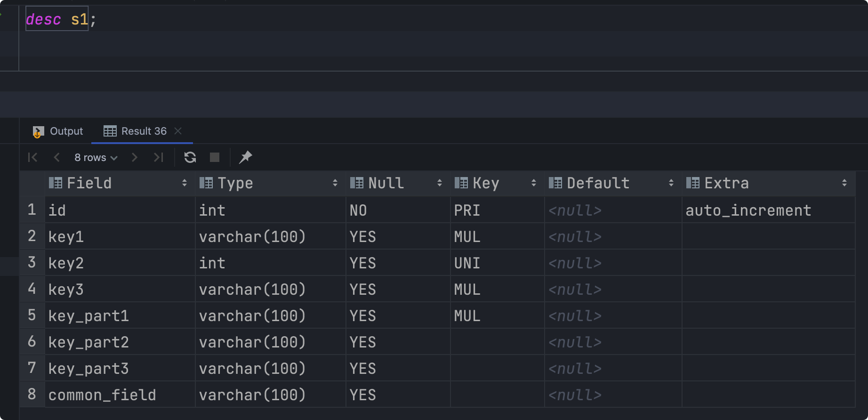Sort by the Null column arrows
Image resolution: width=868 pixels, height=420 pixels.
pyautogui.click(x=440, y=183)
